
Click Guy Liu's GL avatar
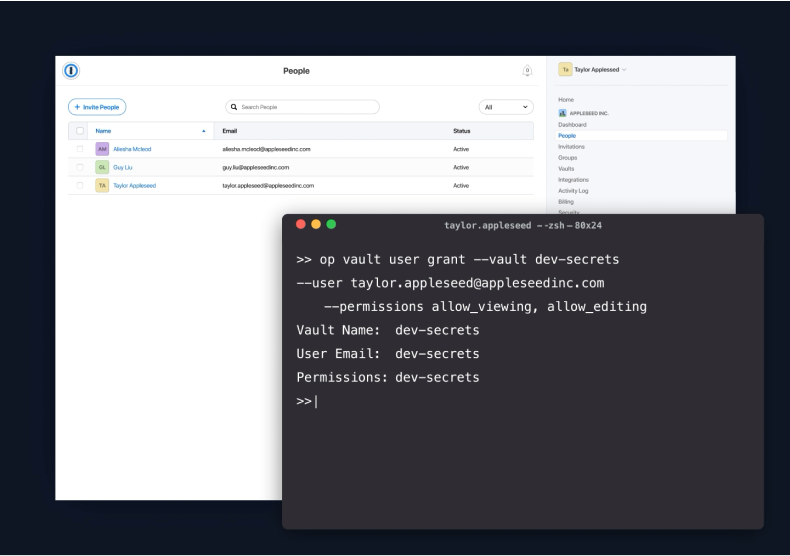tap(102, 167)
